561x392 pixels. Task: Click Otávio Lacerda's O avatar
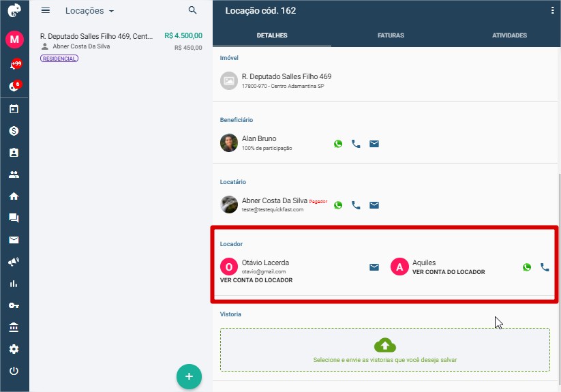pos(229,267)
